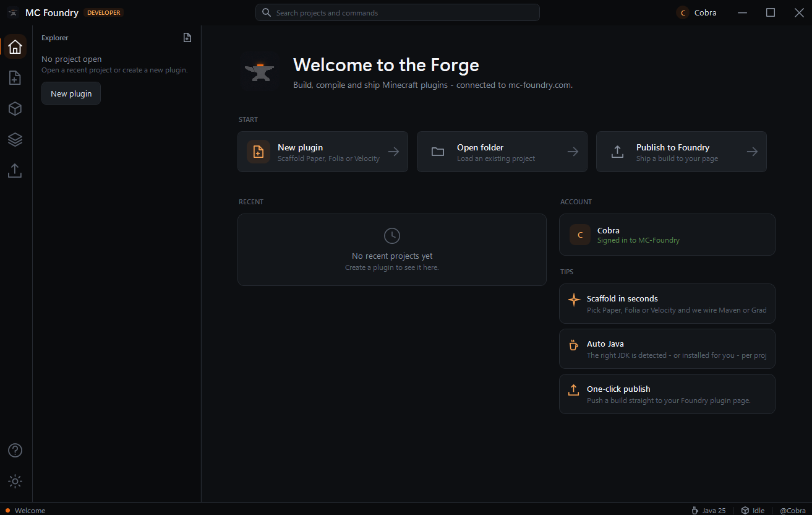Click the New plugin card file icon
Screen dimensions: 812x515
pos(259,152)
